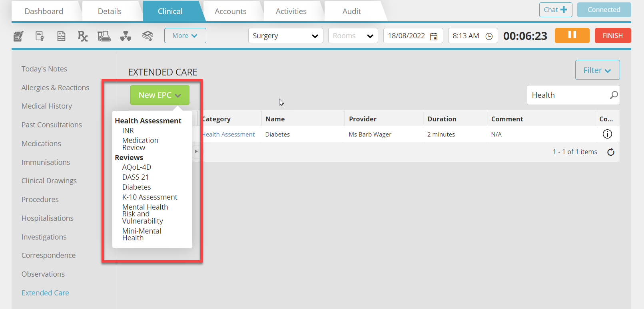Image resolution: width=644 pixels, height=309 pixels.
Task: Open the pathology lab flask icon
Action: coord(104,36)
